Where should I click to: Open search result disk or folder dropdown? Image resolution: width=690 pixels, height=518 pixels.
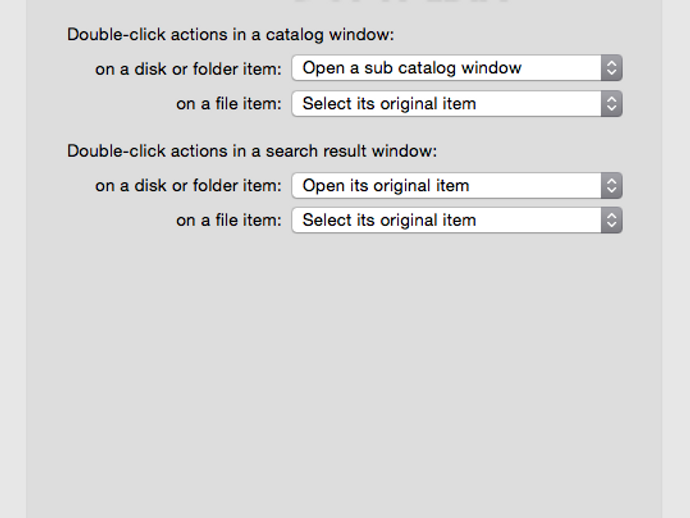click(456, 186)
